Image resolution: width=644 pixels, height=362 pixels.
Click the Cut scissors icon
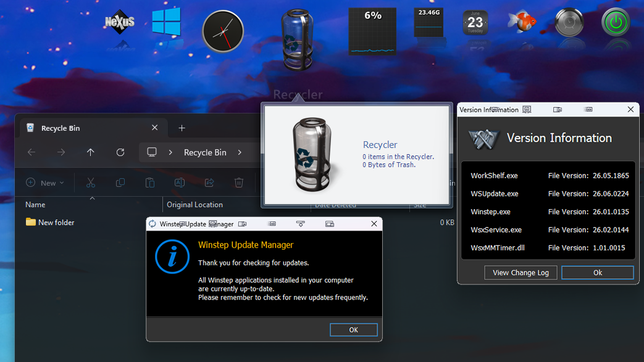(x=91, y=183)
